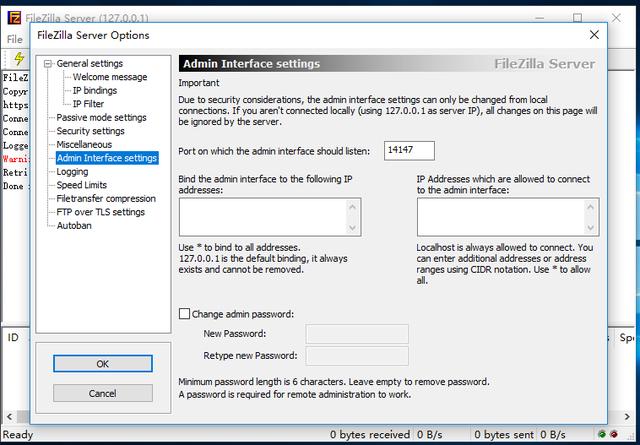Select Security settings in tree
Image resolution: width=640 pixels, height=445 pixels.
coord(90,131)
